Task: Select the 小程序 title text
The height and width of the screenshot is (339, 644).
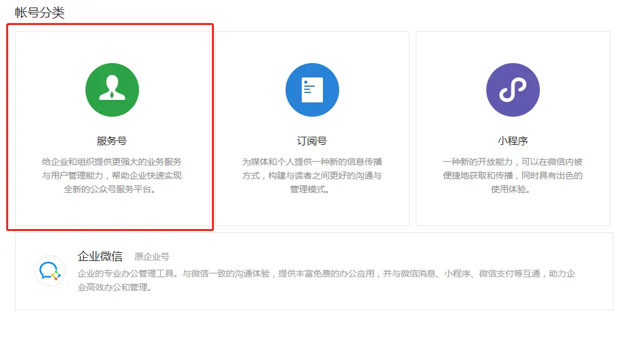Action: coord(512,141)
